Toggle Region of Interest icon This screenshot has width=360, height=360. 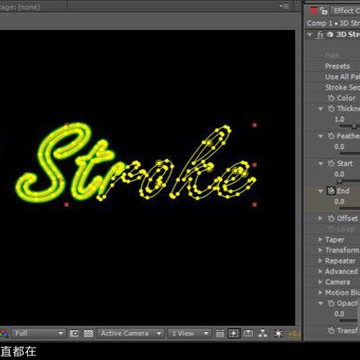tap(74, 333)
